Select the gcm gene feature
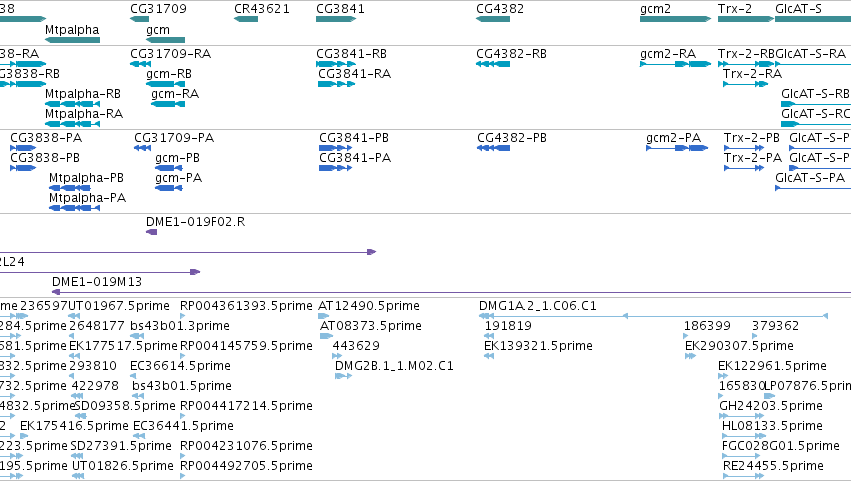This screenshot has width=851, height=481. [166, 40]
